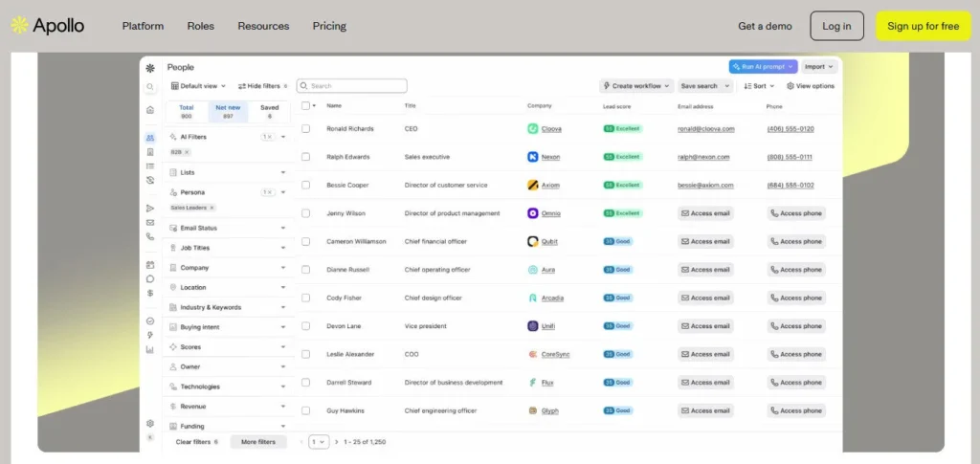This screenshot has height=464, width=980.
Task: Click the data enrichment refresh sidebar icon
Action: (x=150, y=180)
